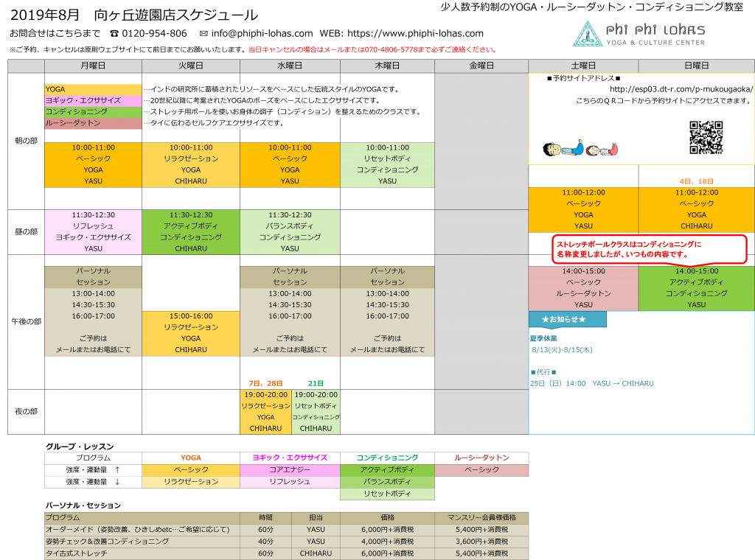This screenshot has height=560, width=755.
Task: Click the 4日、18日 date label
Action: 696,181
